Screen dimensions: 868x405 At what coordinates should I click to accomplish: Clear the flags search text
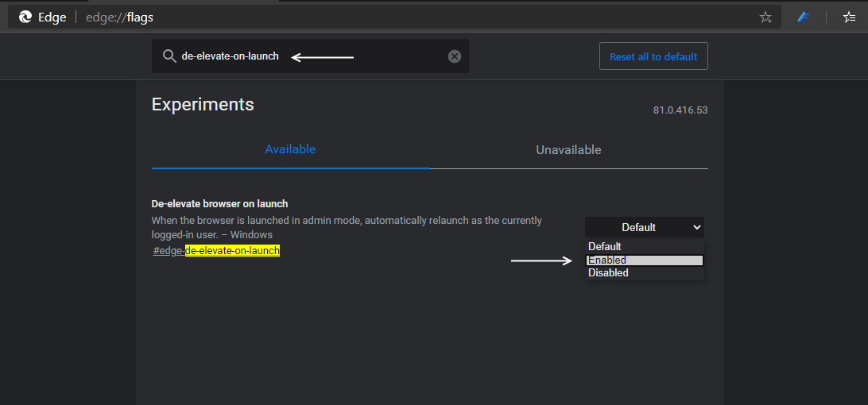pos(455,56)
